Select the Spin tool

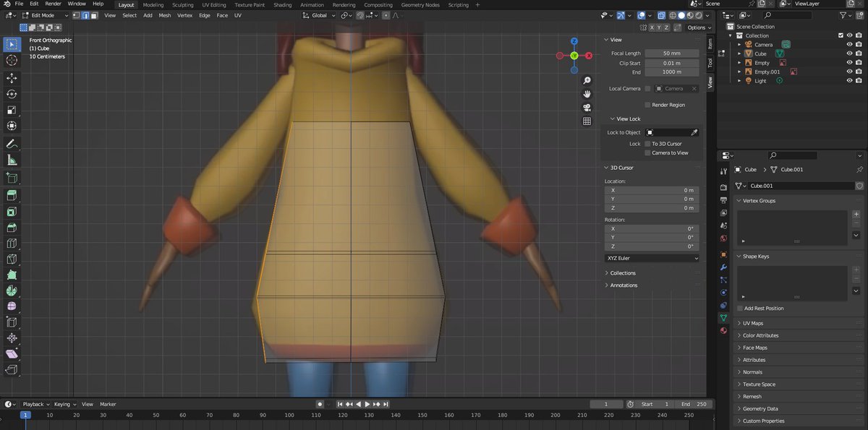click(12, 291)
